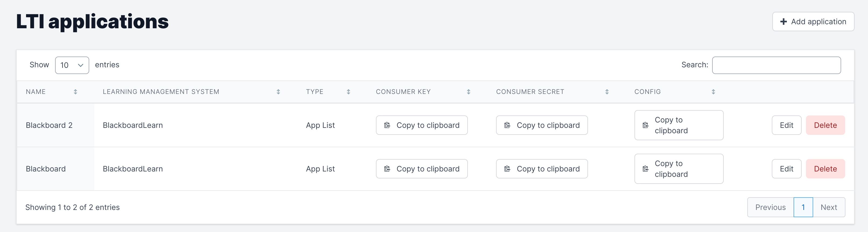Select page 1 in pagination

(803, 207)
